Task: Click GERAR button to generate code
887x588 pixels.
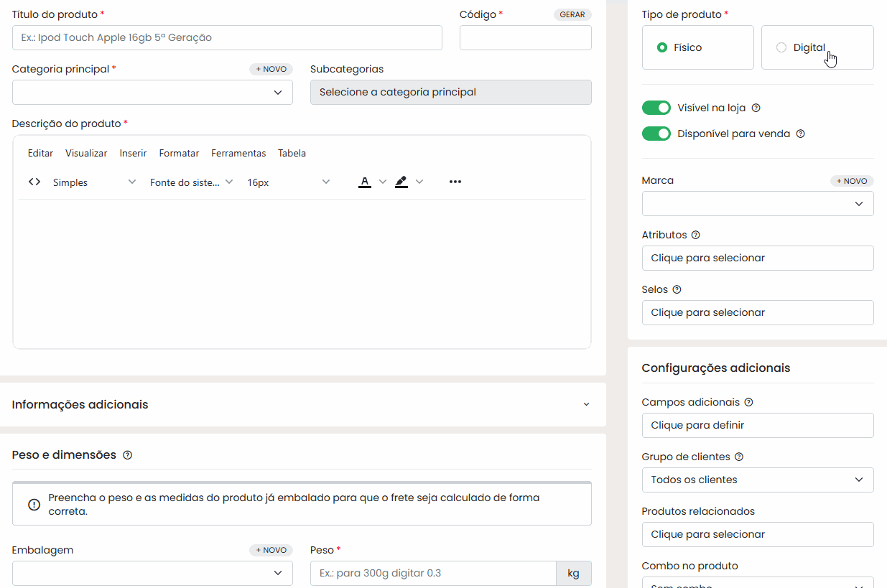Action: 572,14
